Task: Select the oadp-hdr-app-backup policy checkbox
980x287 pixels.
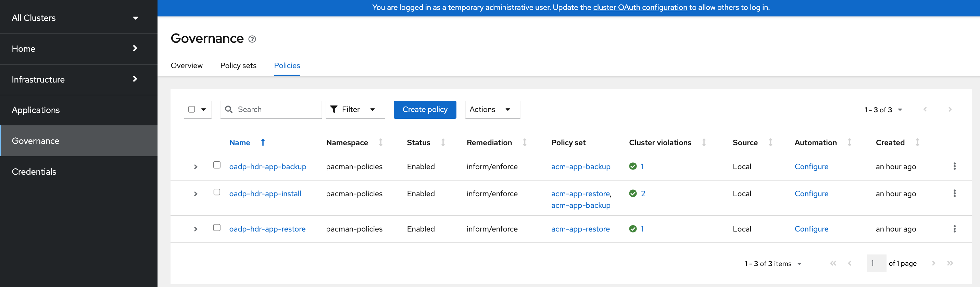Action: (x=217, y=165)
